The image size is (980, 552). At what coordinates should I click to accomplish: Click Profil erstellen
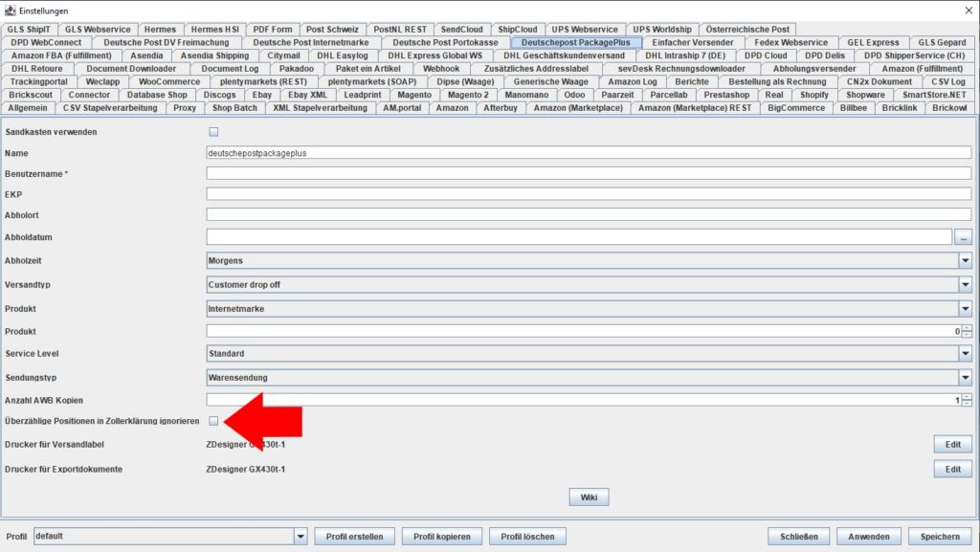tap(354, 537)
